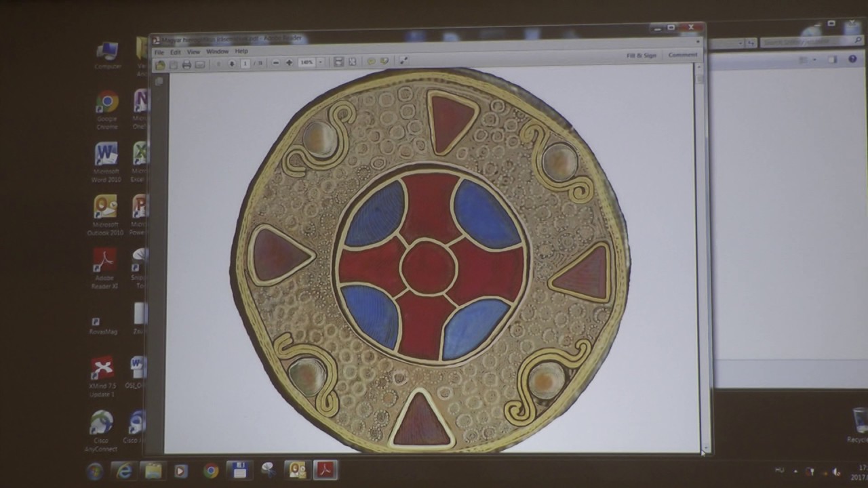Go to previous page with up arrow
This screenshot has height=488, width=868.
tap(218, 64)
